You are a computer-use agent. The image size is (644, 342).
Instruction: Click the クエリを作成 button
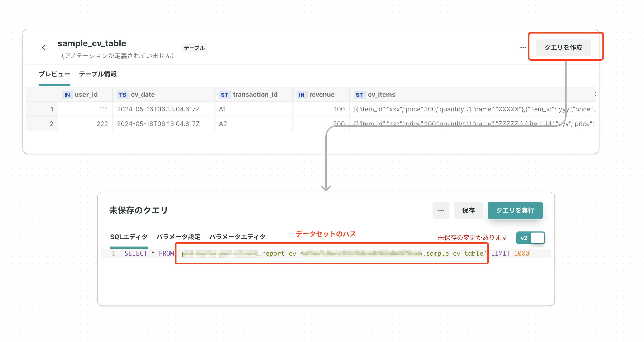[x=563, y=48]
